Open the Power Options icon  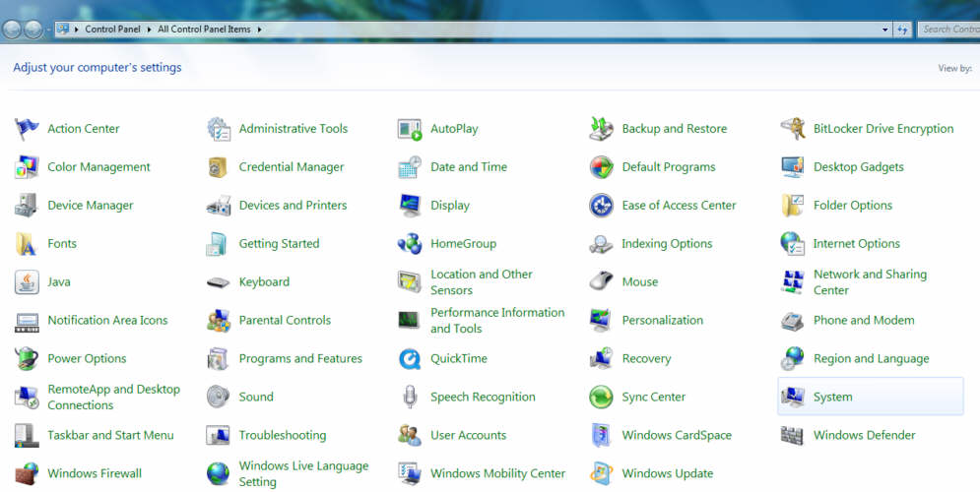[x=27, y=358]
